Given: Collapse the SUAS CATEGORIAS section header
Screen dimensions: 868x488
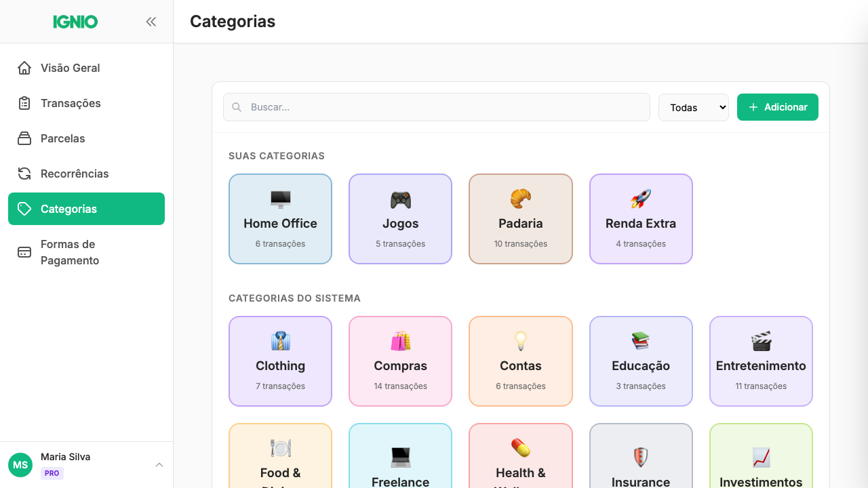Looking at the screenshot, I should [x=277, y=156].
